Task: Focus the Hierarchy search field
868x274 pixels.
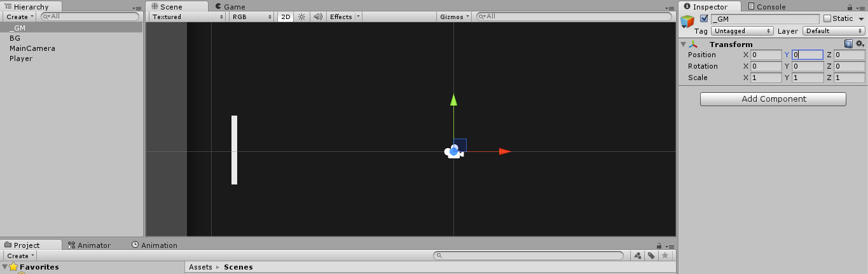Action: (90, 17)
